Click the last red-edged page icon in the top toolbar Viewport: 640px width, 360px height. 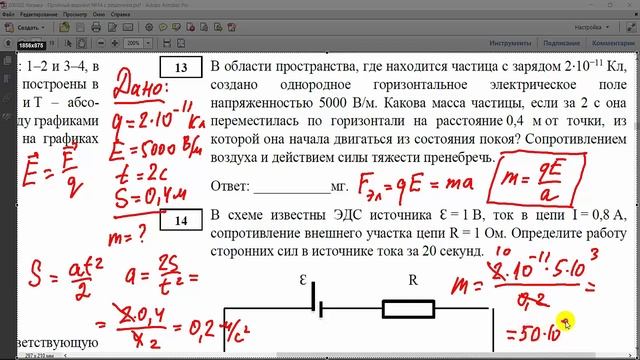[x=232, y=27]
